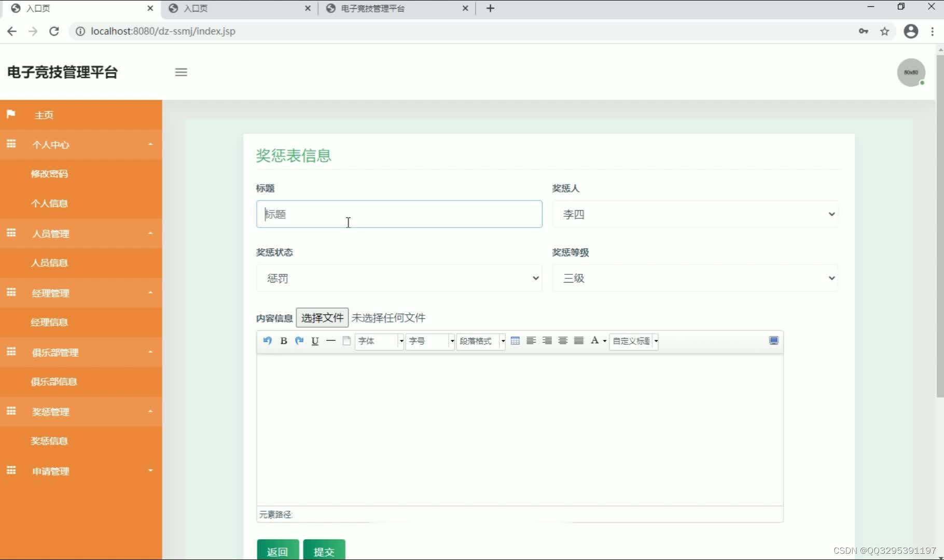Click the hamburger menu icon in header
The image size is (944, 560).
(x=181, y=72)
